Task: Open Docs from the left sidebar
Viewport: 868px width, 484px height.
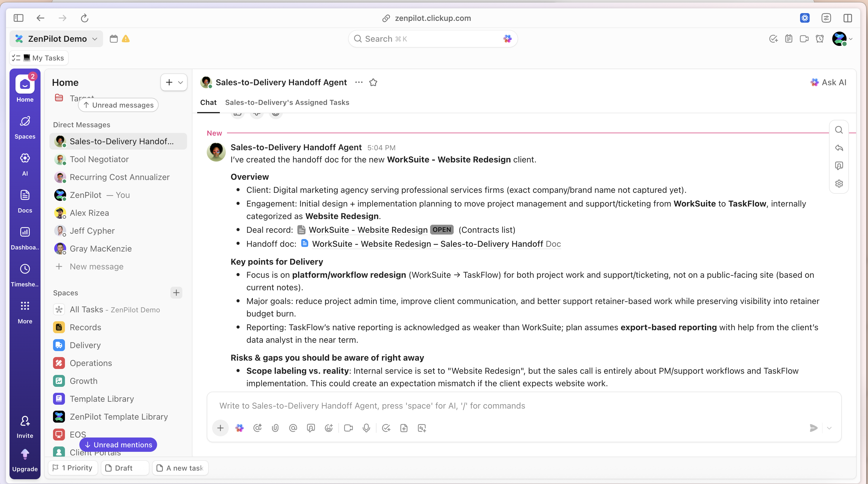Action: (x=25, y=201)
